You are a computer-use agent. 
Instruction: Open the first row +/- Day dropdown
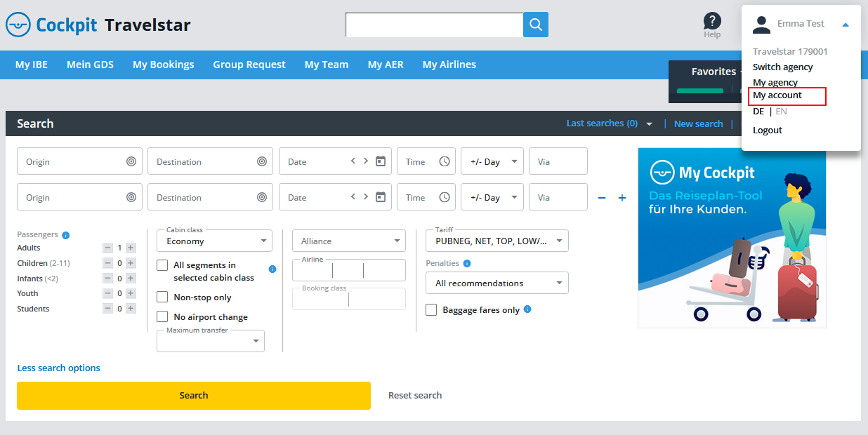click(492, 161)
